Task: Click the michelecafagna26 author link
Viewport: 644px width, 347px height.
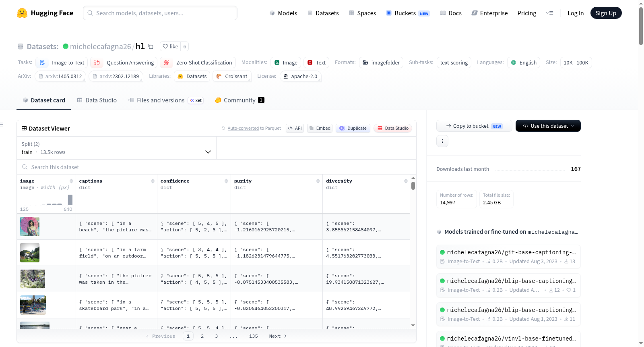Action: [101, 46]
